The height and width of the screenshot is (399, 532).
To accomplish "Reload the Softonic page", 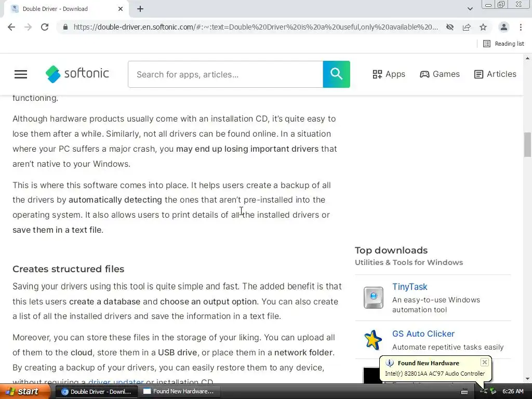I will 45,27.
